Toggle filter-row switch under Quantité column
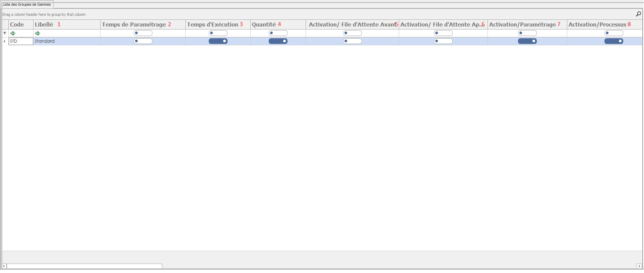This screenshot has width=644, height=273. (x=278, y=33)
